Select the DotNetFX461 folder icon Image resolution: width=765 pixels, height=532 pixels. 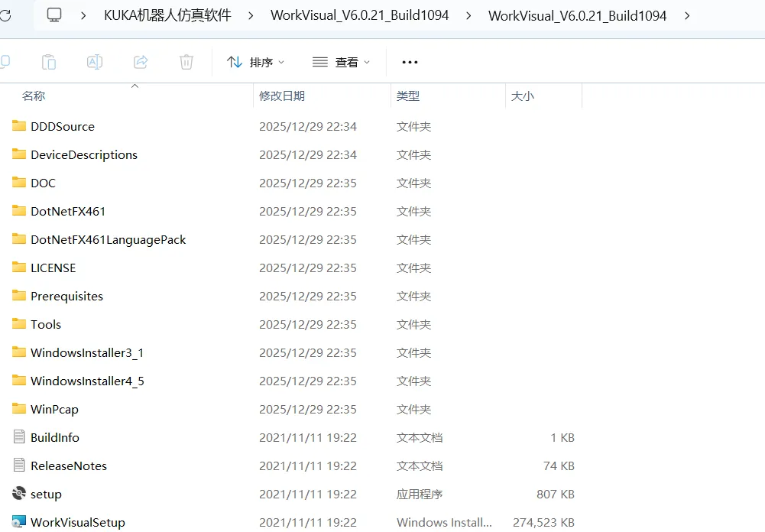tap(19, 211)
